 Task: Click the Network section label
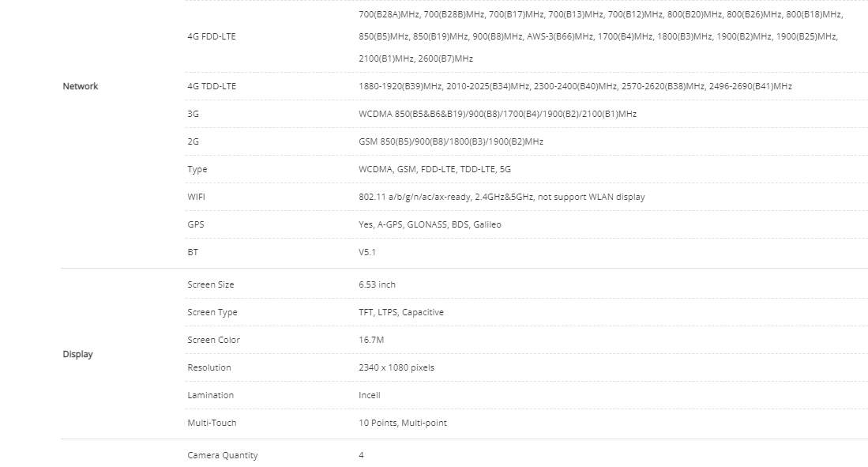(x=81, y=86)
